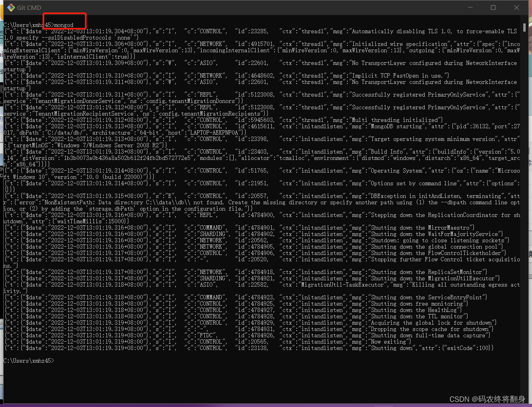Click the id value 4784900
Image resolution: width=532 pixels, height=407 pixels.
tap(262, 215)
